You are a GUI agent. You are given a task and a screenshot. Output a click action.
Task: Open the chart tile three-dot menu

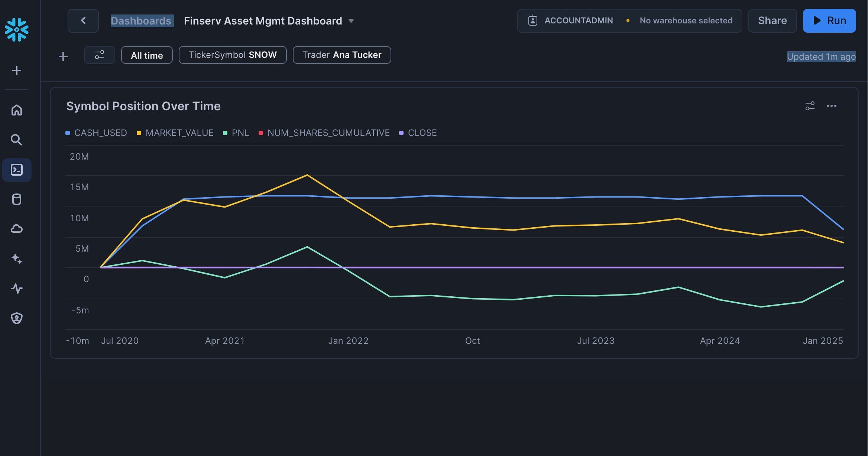click(831, 106)
